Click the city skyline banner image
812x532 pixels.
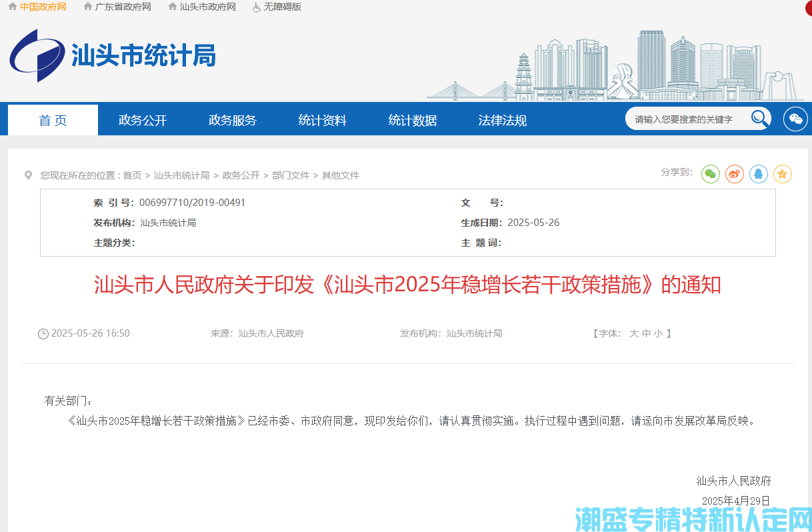615,65
